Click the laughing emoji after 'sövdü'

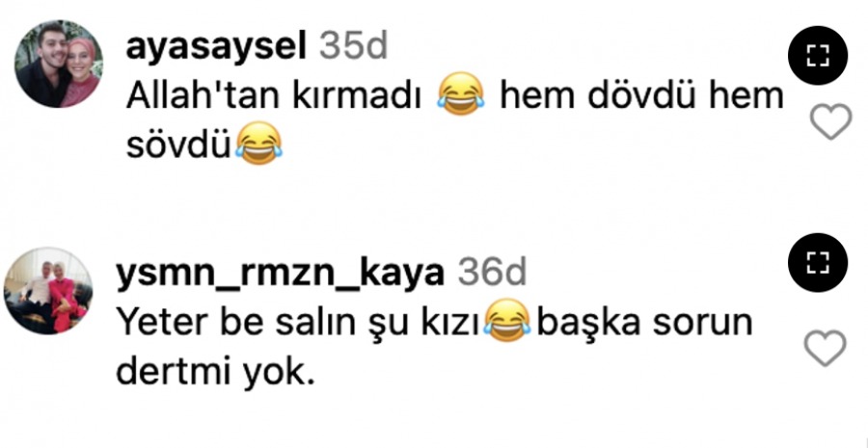coord(258,144)
